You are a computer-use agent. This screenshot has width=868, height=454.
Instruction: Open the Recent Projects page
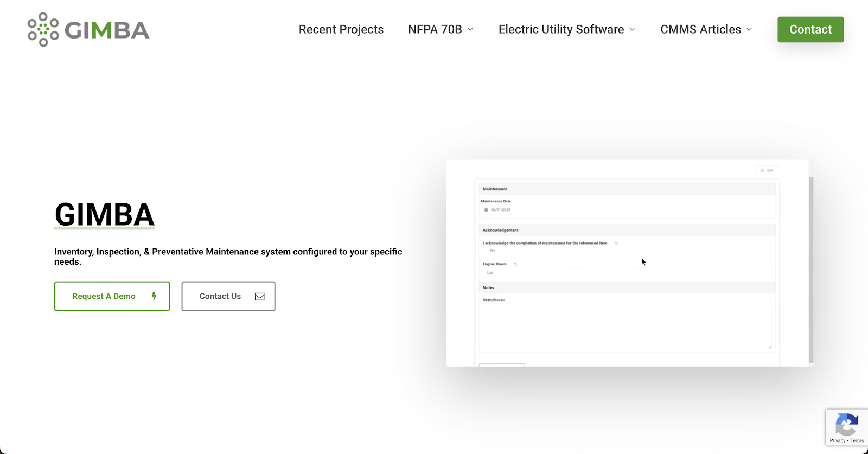click(x=341, y=29)
